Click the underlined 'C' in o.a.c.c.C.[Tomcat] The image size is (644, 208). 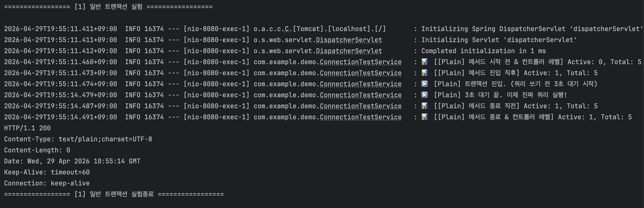click(x=287, y=29)
